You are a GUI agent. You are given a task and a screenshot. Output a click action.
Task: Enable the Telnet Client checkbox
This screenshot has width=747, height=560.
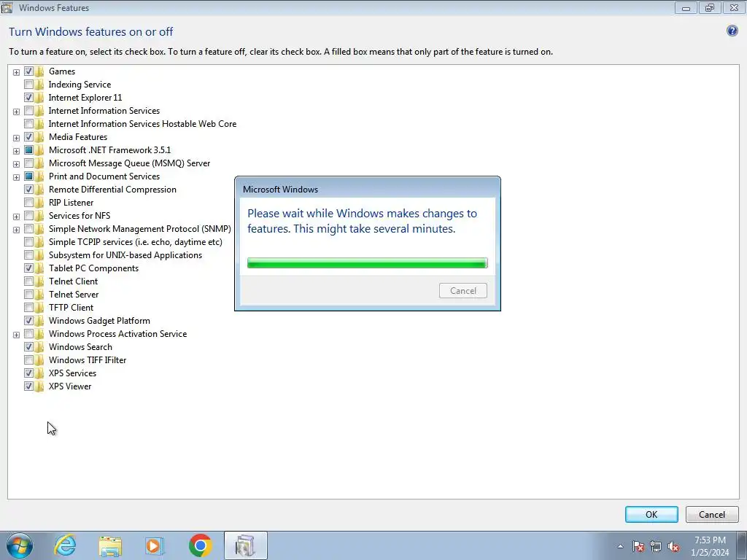28,281
